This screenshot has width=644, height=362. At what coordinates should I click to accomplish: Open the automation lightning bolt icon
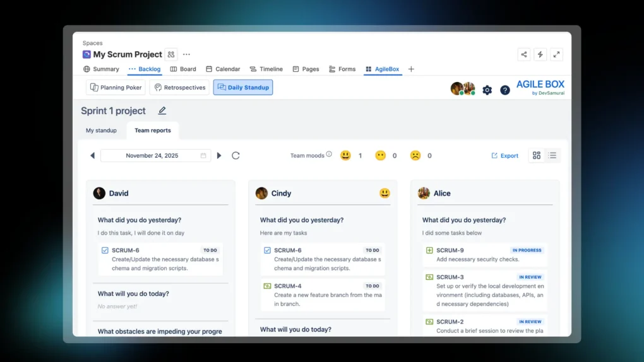(x=540, y=55)
